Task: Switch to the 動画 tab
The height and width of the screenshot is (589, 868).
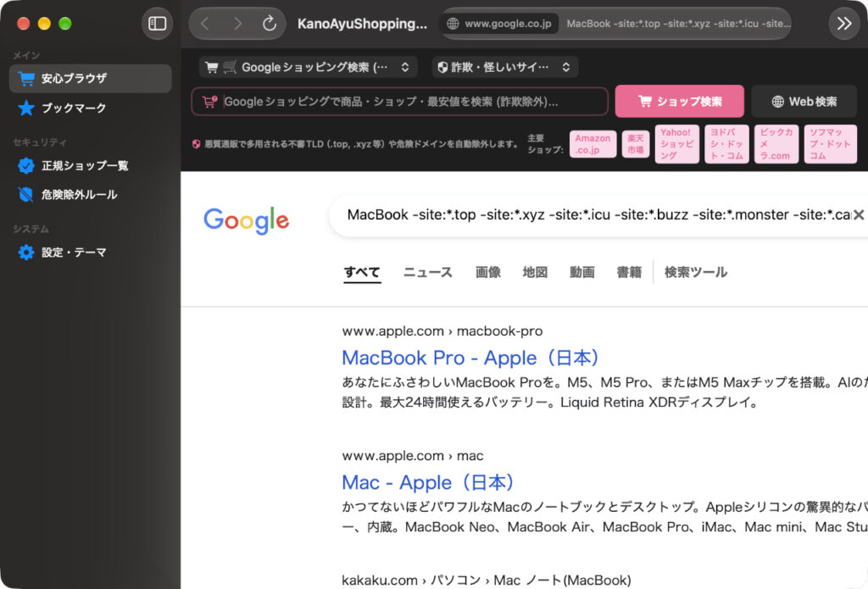Action: [581, 272]
